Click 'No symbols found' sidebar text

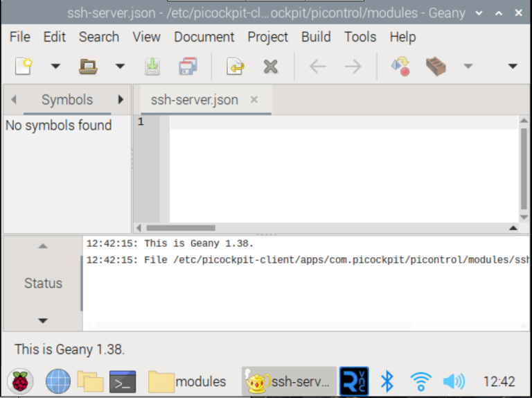point(58,126)
